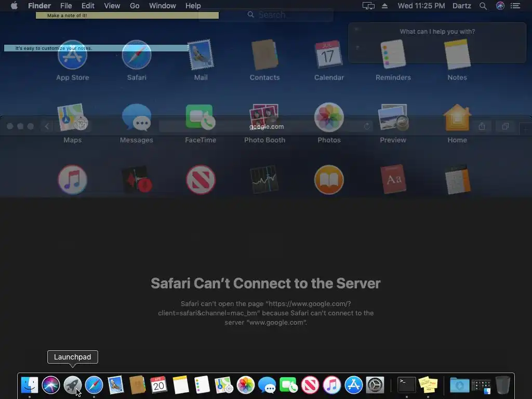Open Calendar app showing 17
This screenshot has width=532, height=399.
329,55
